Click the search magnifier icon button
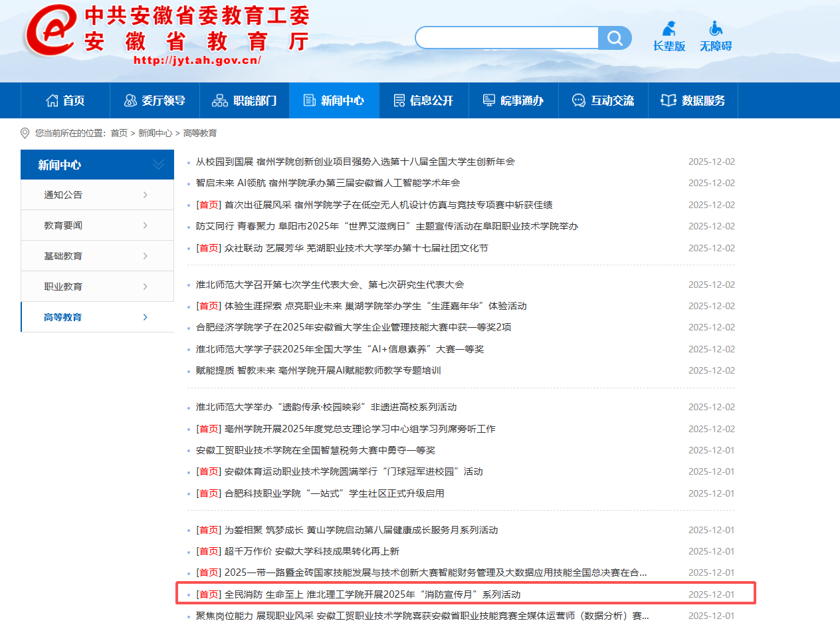Image resolution: width=840 pixels, height=625 pixels. click(615, 38)
